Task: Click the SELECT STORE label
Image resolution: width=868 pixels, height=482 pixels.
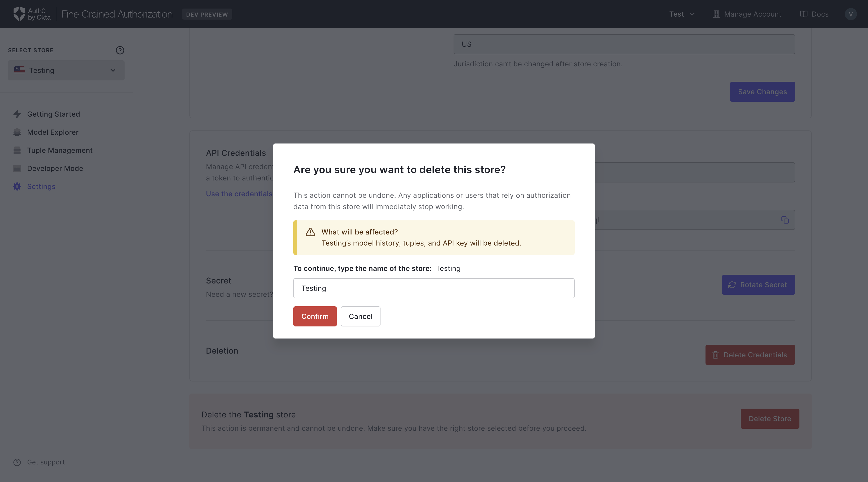Action: tap(31, 50)
